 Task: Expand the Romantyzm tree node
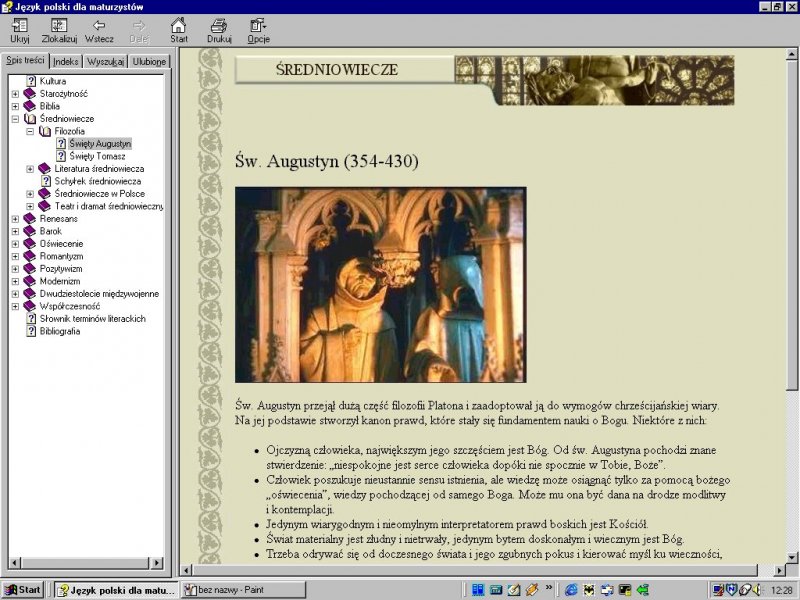point(15,256)
